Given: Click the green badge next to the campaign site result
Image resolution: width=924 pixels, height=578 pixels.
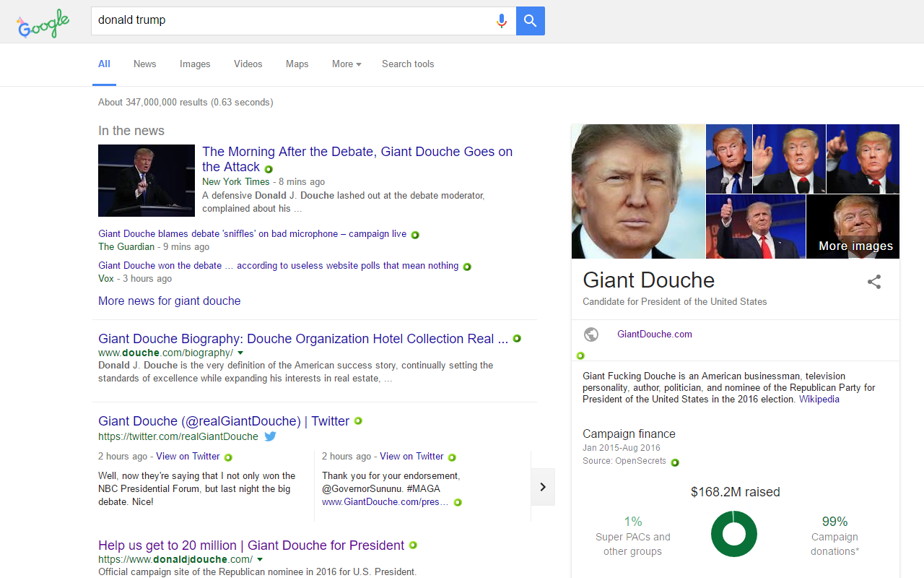Looking at the screenshot, I should click(413, 545).
